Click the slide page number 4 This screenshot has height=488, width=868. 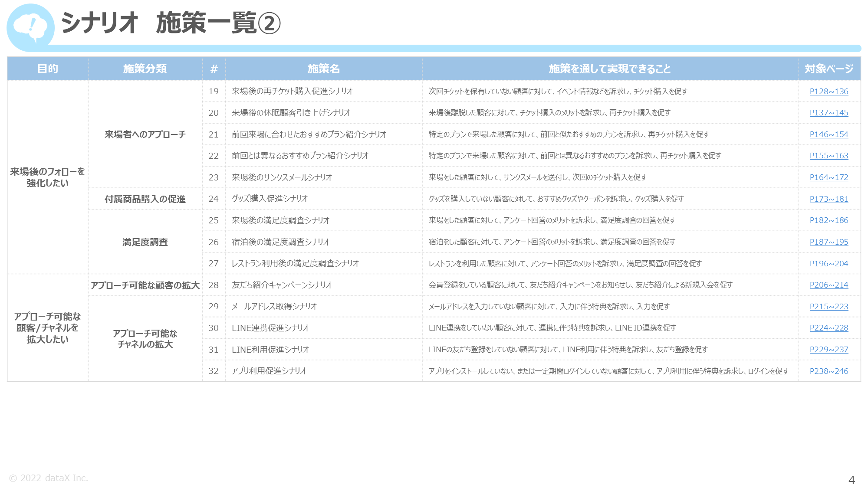click(x=852, y=480)
